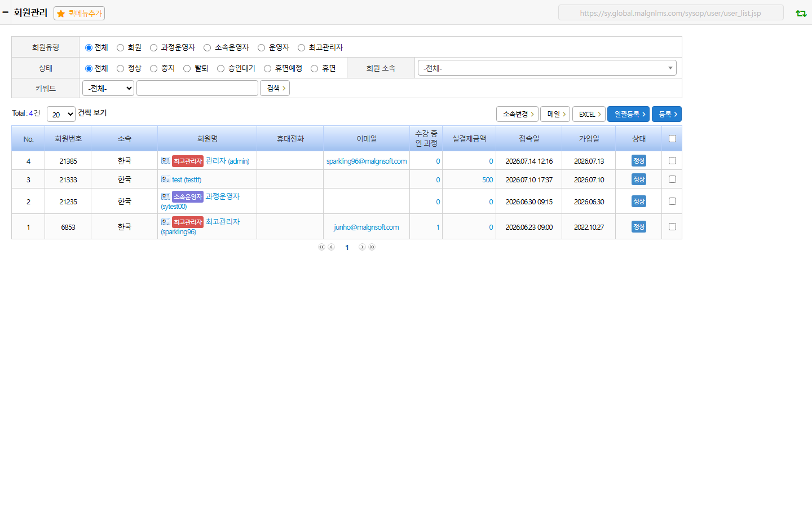The height and width of the screenshot is (508, 812).
Task: Click 정상 status badge for member 21385
Action: tap(639, 161)
